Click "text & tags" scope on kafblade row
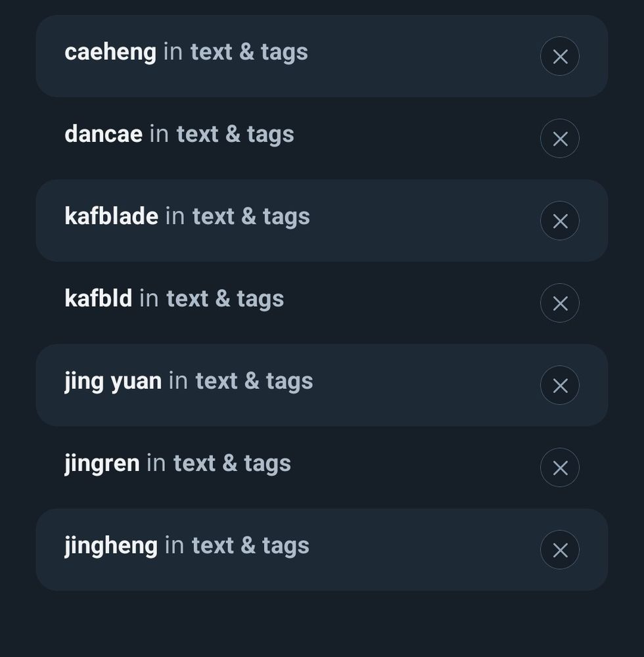Viewport: 644px width, 657px height. point(252,217)
